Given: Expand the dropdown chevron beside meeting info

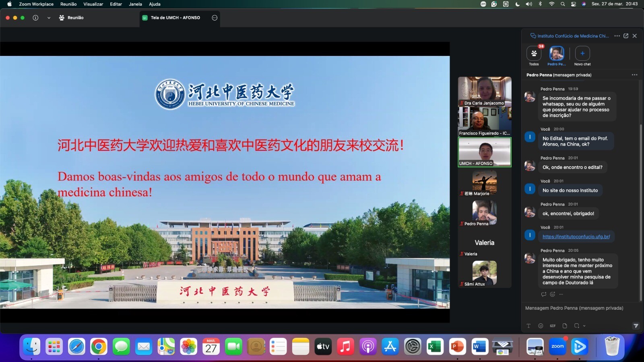Looking at the screenshot, I should tap(49, 18).
